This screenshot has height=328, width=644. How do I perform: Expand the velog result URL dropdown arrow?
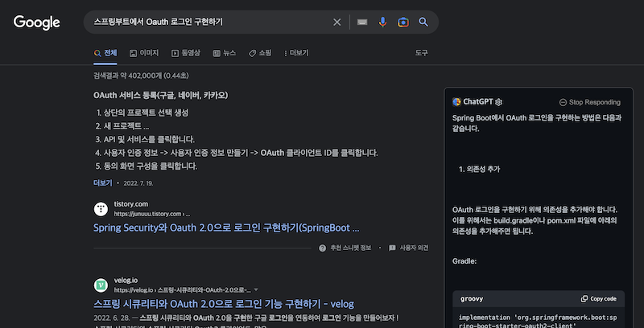(256, 290)
